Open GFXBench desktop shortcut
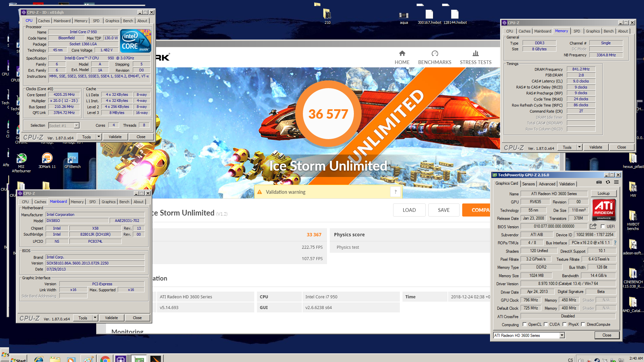Screen dimensions: 644x362 pyautogui.click(x=72, y=161)
